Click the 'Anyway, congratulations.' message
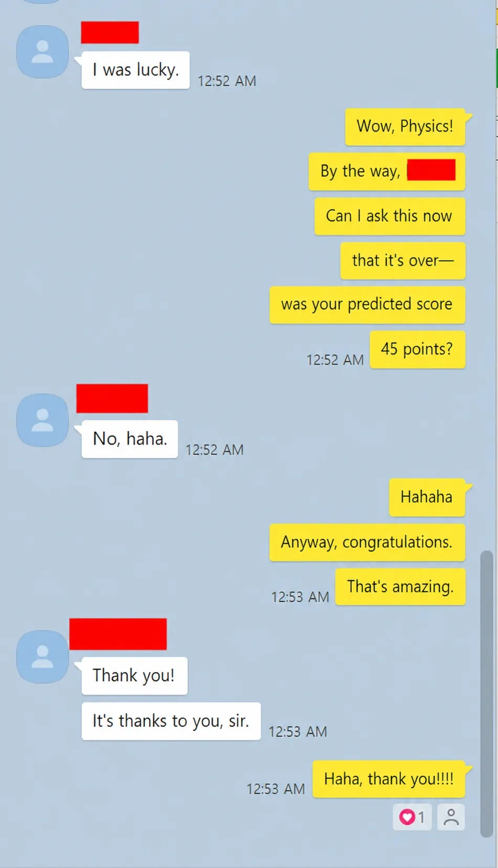This screenshot has height=868, width=498. [x=367, y=542]
